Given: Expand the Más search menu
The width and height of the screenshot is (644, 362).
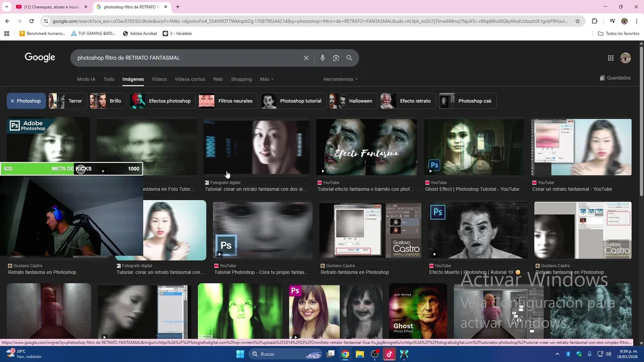Looking at the screenshot, I should point(267,79).
